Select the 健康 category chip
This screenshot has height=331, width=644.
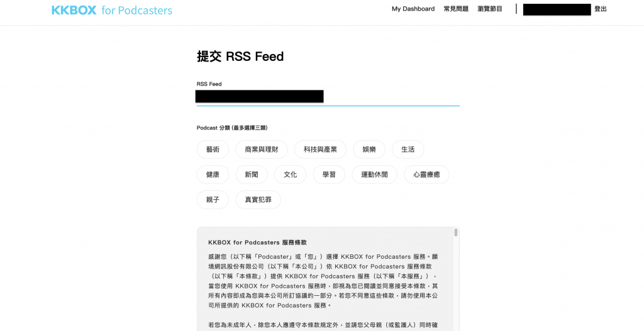(213, 175)
